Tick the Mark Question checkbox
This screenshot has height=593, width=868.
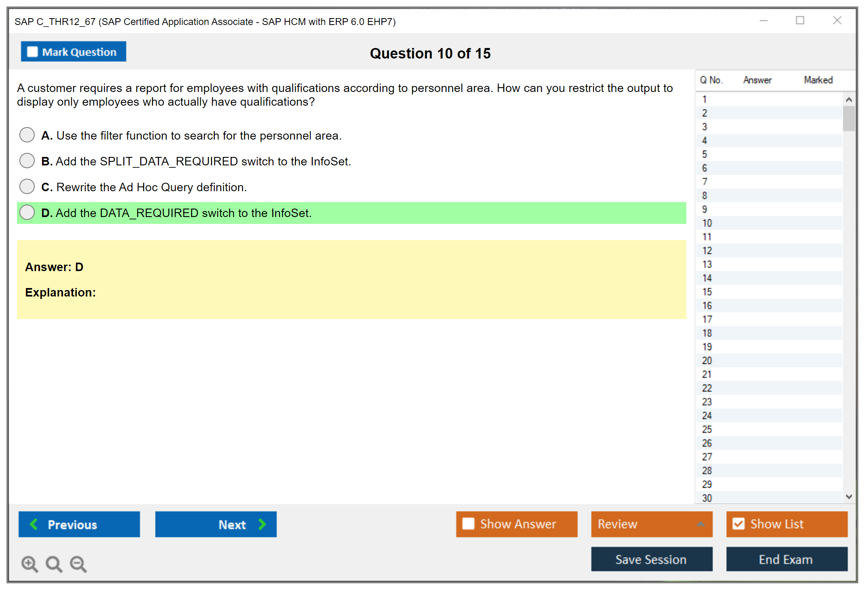pos(32,52)
